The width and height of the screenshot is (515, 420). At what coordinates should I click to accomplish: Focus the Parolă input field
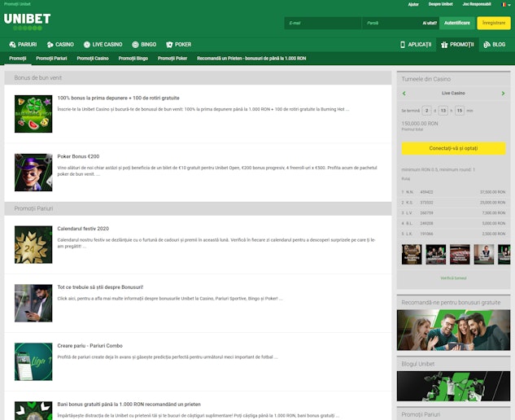pos(391,23)
